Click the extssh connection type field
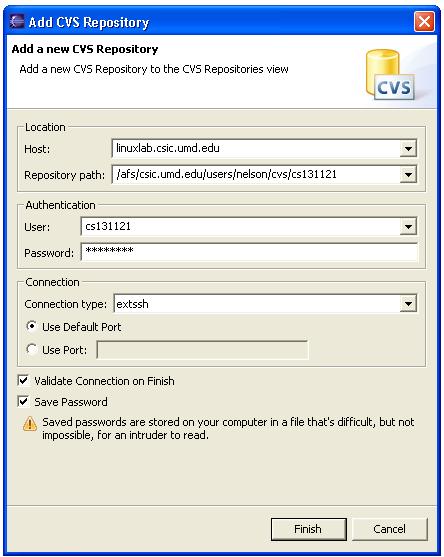The height and width of the screenshot is (557, 444). pyautogui.click(x=256, y=304)
